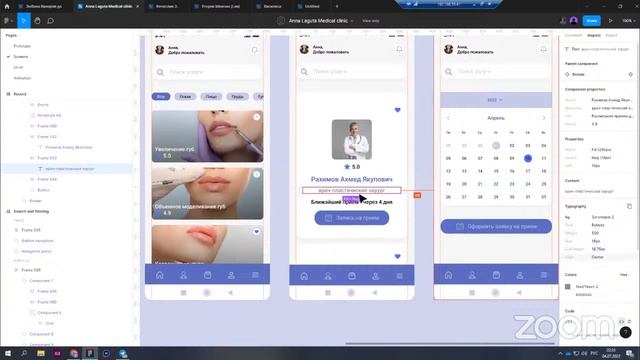
Task: Click the 'Запись на прием' button
Action: (351, 218)
